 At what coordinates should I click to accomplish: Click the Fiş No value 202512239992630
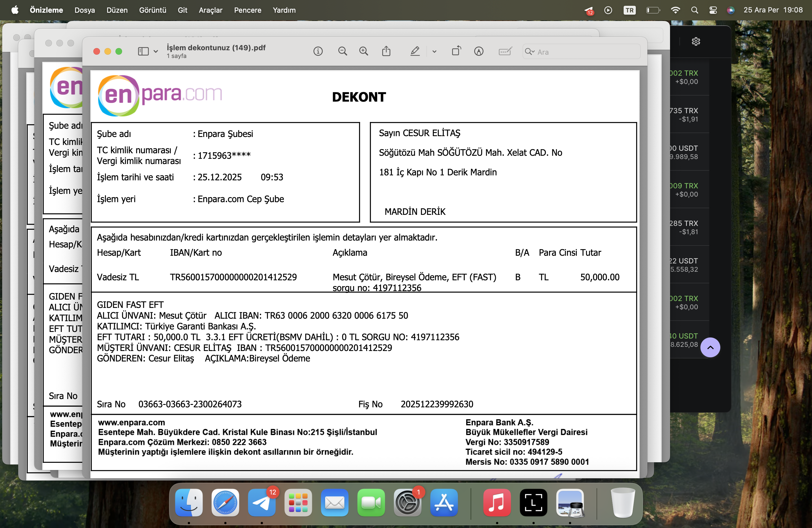pos(437,404)
